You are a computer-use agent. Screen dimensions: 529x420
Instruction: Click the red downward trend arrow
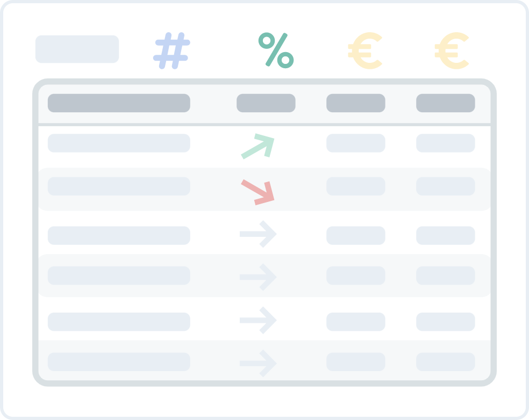258,192
